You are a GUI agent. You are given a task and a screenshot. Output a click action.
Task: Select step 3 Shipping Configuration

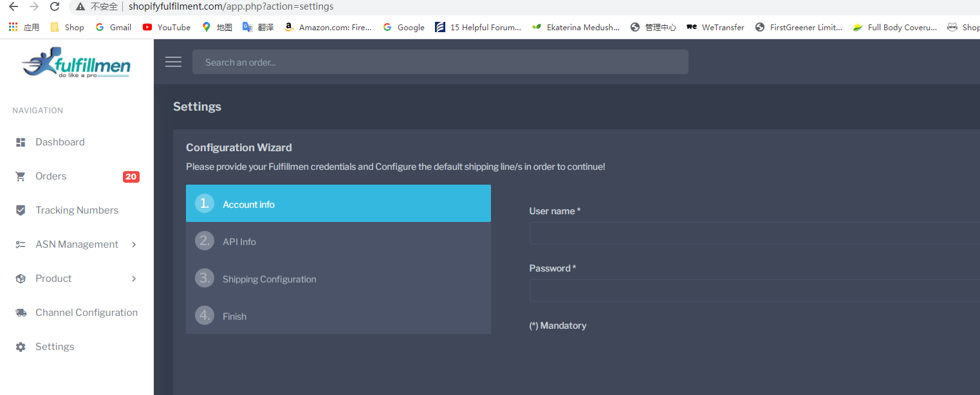click(x=338, y=278)
